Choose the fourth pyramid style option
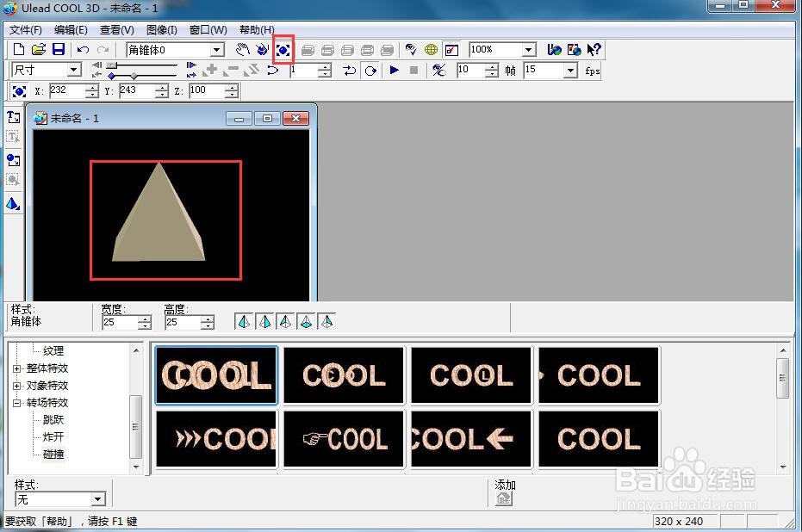This screenshot has width=802, height=532. click(306, 321)
